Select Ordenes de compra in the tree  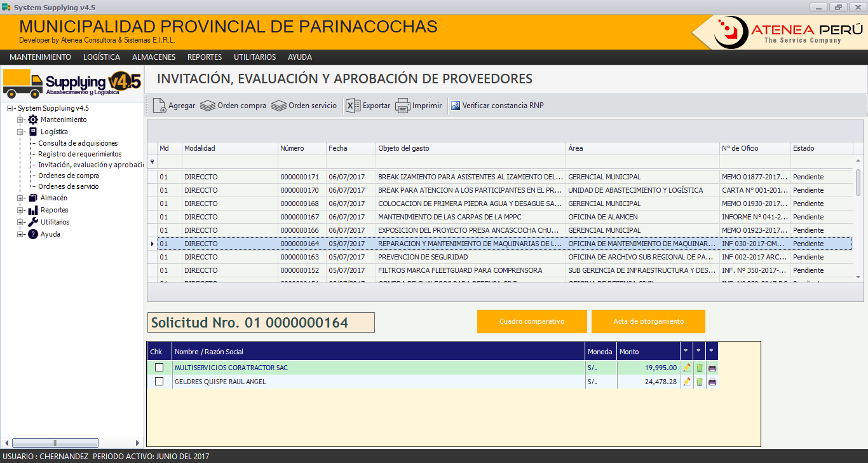pyautogui.click(x=69, y=176)
